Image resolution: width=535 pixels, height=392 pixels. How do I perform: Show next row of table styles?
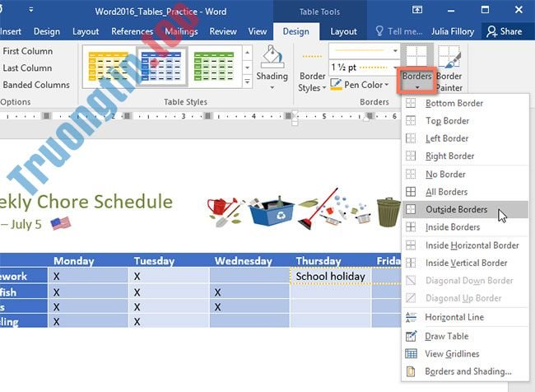click(x=248, y=68)
